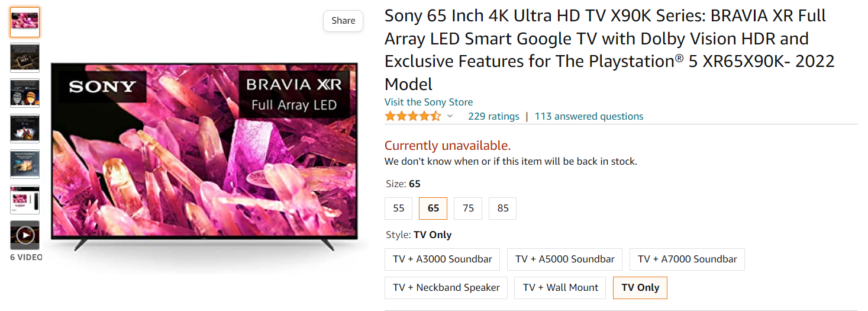868x311 pixels.
Task: Pick the TV + A5000 Soundbar style
Action: click(564, 259)
